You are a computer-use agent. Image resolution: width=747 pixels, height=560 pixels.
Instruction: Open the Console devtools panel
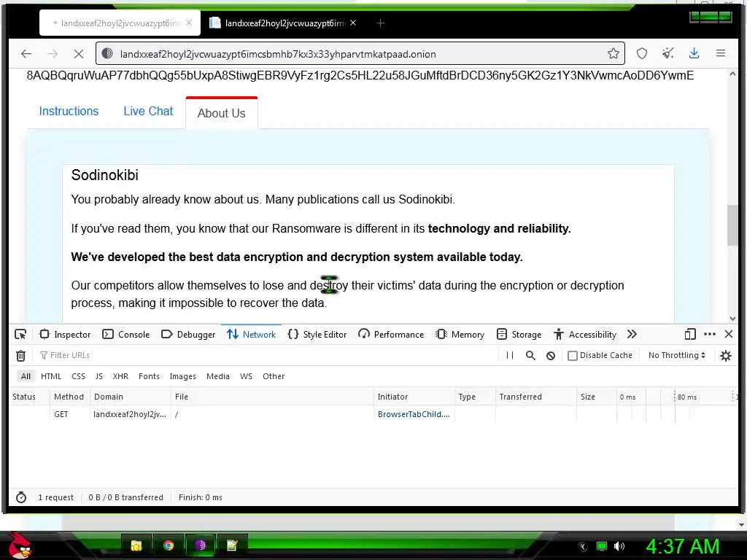126,334
